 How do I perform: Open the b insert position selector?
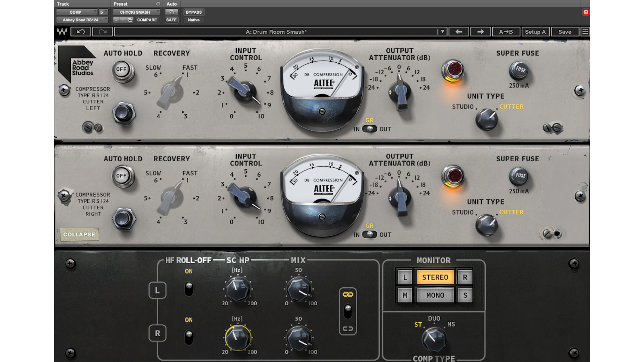[103, 12]
